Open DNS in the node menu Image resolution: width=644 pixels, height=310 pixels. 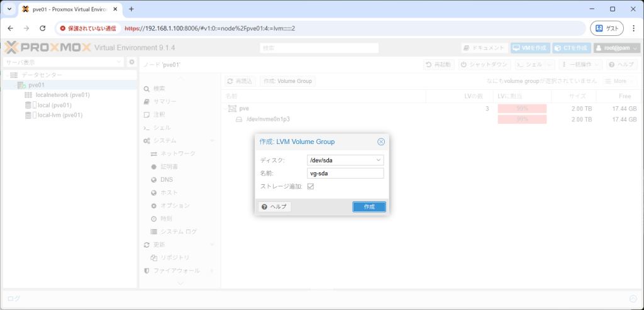167,179
